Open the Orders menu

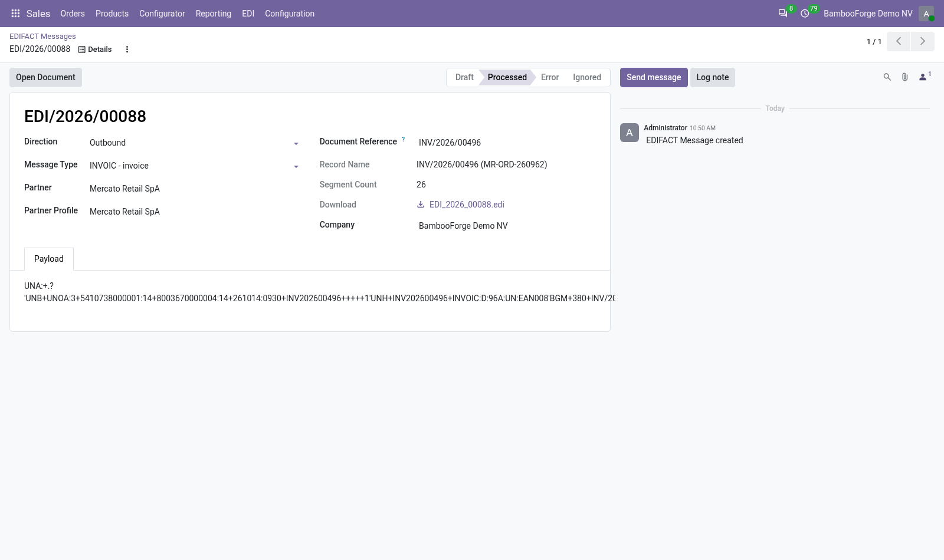(73, 14)
